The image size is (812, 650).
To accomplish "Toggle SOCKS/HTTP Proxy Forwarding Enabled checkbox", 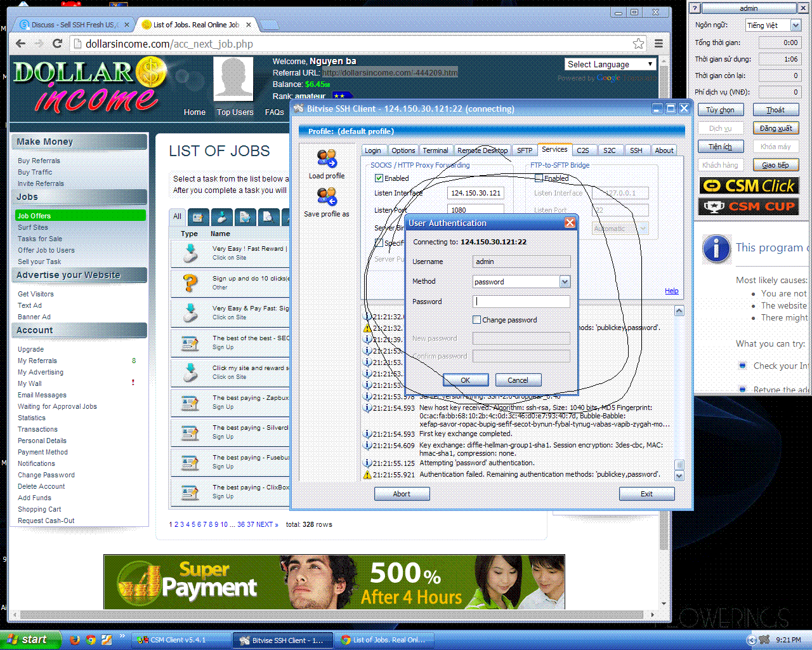I will (379, 178).
